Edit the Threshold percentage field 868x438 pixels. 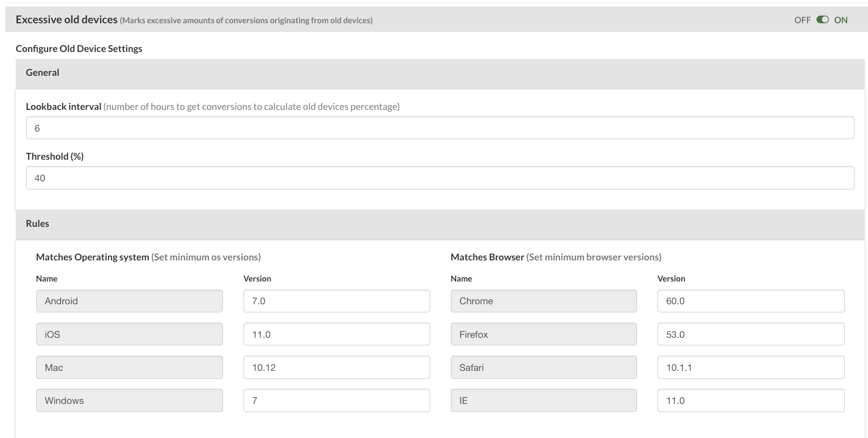pos(440,178)
